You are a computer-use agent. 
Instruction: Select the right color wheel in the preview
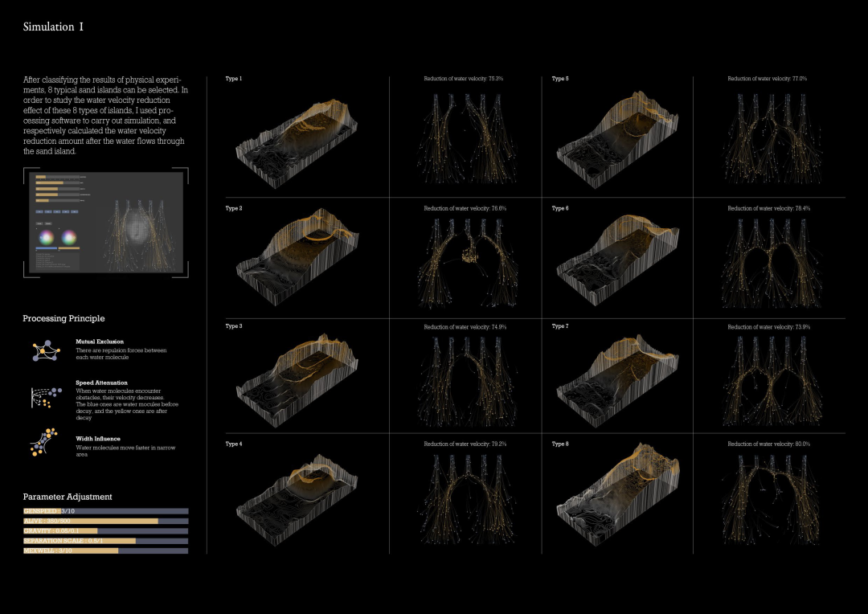[68, 237]
